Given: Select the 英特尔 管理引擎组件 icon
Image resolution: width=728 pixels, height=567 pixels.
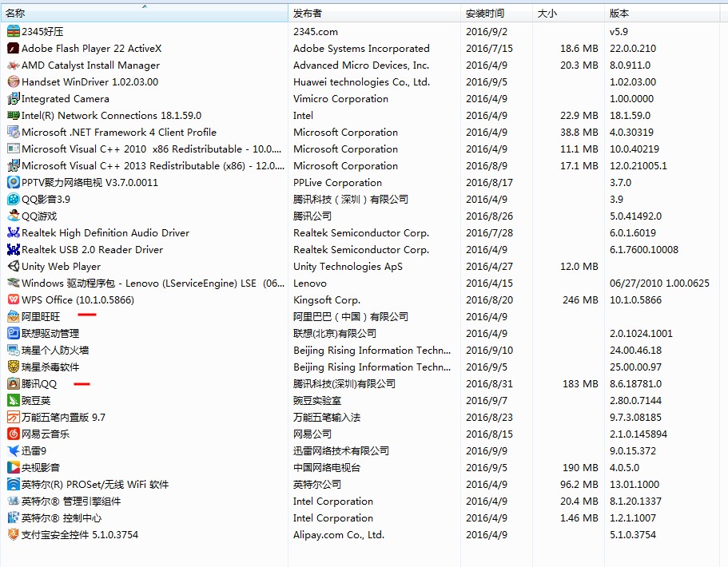Looking at the screenshot, I should pos(14,501).
